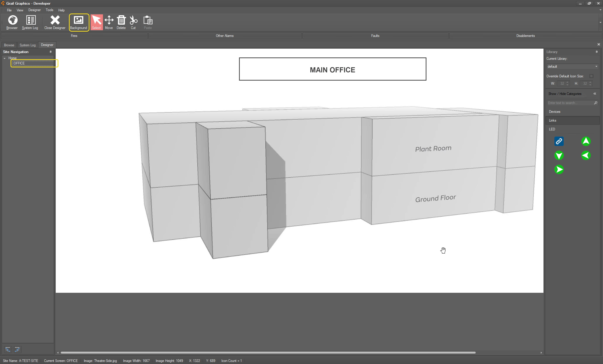Screen dimensions: 603x364
Task: Toggle pin on Library panel
Action: (597, 52)
